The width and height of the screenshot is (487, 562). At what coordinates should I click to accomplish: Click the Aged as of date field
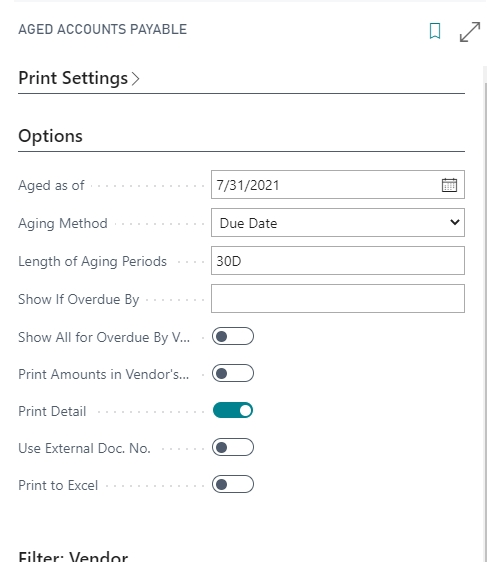click(326, 185)
